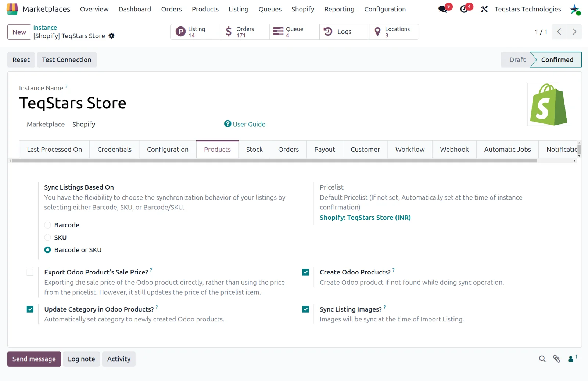This screenshot has height=381, width=588.
Task: Switch to the Webhook tab
Action: pyautogui.click(x=454, y=150)
